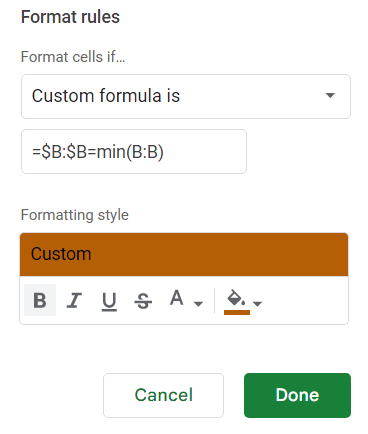Expand arrow next to text color
This screenshot has height=434, width=368.
pos(198,304)
